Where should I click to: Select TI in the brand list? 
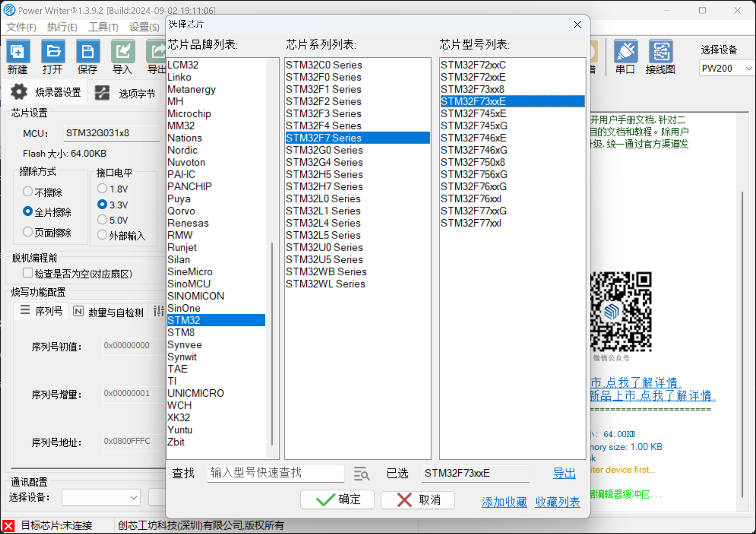[x=216, y=381]
